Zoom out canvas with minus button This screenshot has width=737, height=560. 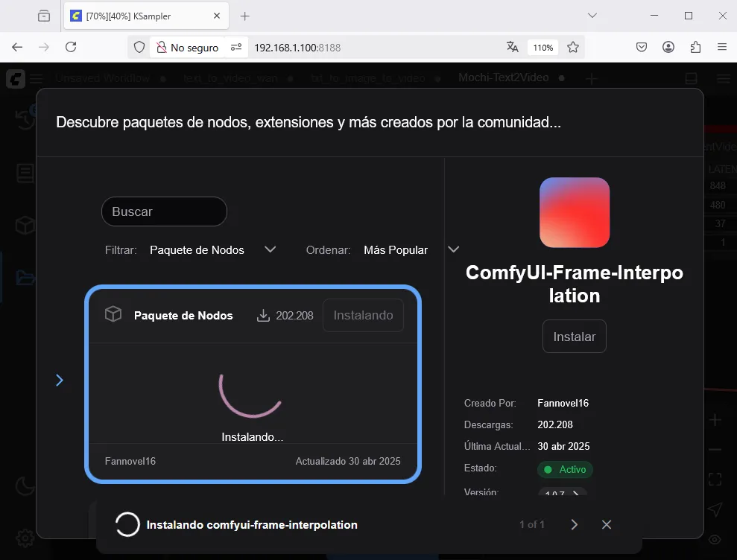(x=715, y=450)
